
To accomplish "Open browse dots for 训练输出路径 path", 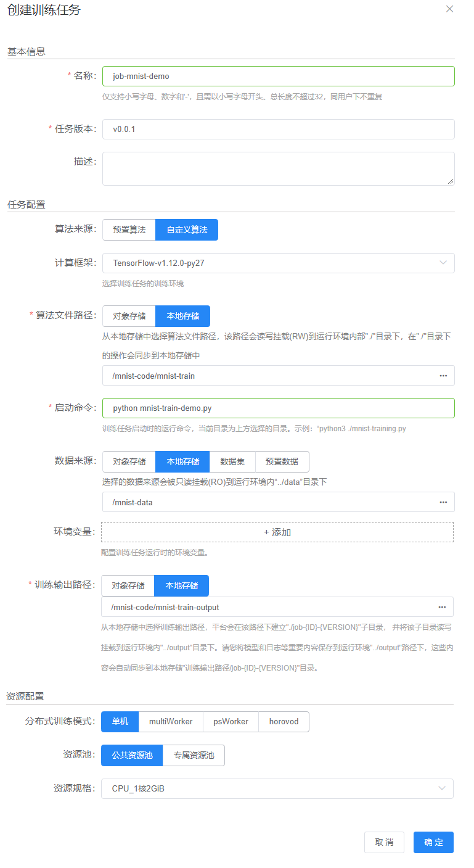I will [x=441, y=607].
